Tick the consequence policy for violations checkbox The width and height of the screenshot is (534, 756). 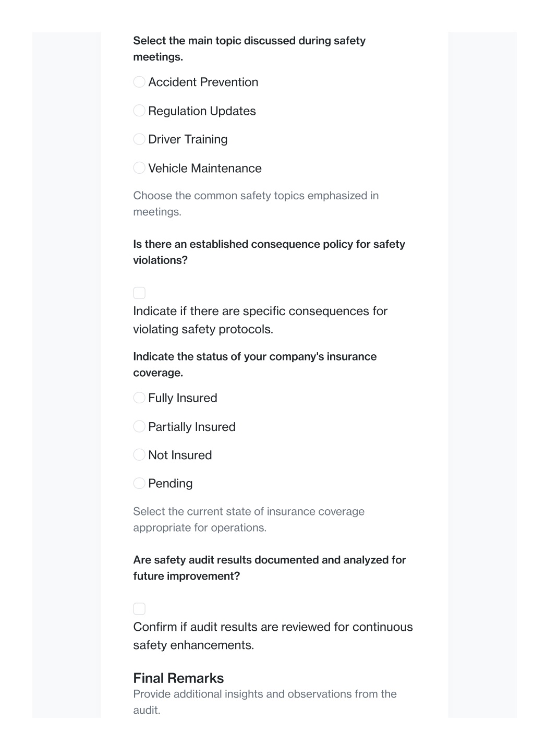pos(139,293)
